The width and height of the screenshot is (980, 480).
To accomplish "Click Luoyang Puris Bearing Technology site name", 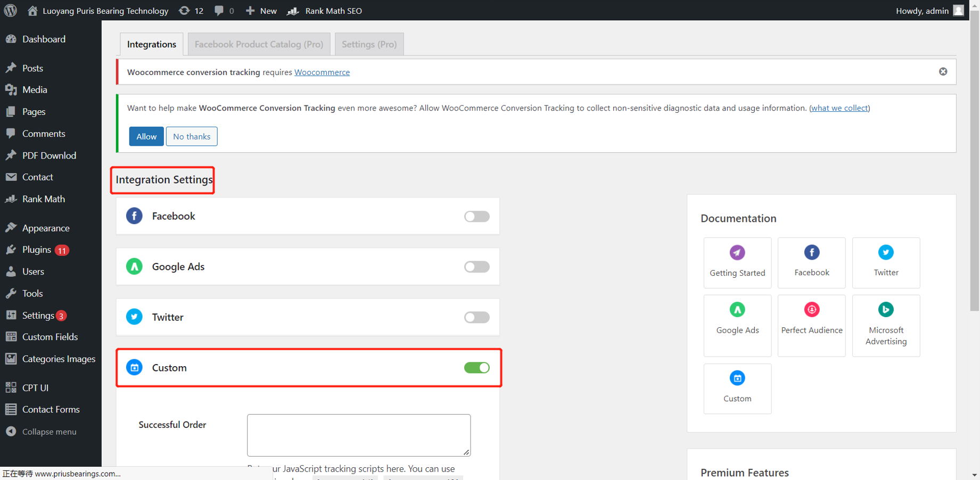I will [x=105, y=11].
